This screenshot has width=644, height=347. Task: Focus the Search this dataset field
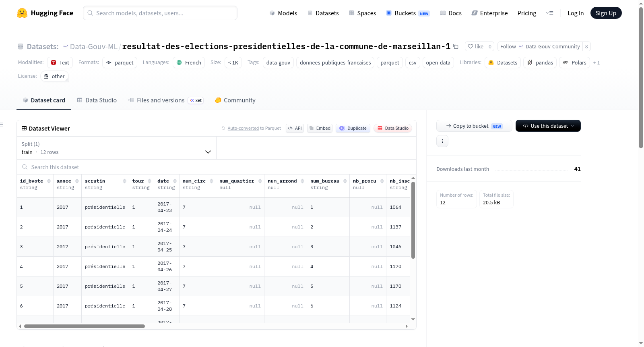(x=217, y=167)
